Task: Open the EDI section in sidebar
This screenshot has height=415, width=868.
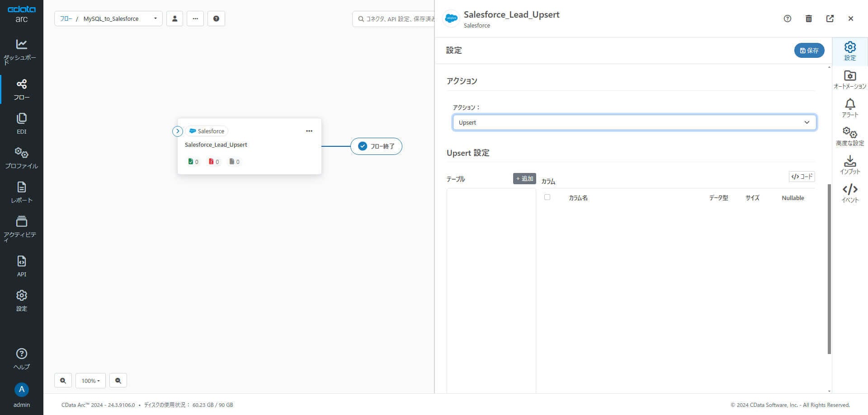Action: coord(21,123)
